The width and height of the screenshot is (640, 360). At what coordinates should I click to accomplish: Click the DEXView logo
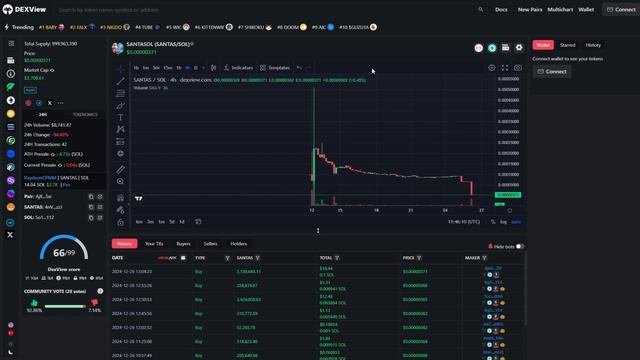click(24, 9)
